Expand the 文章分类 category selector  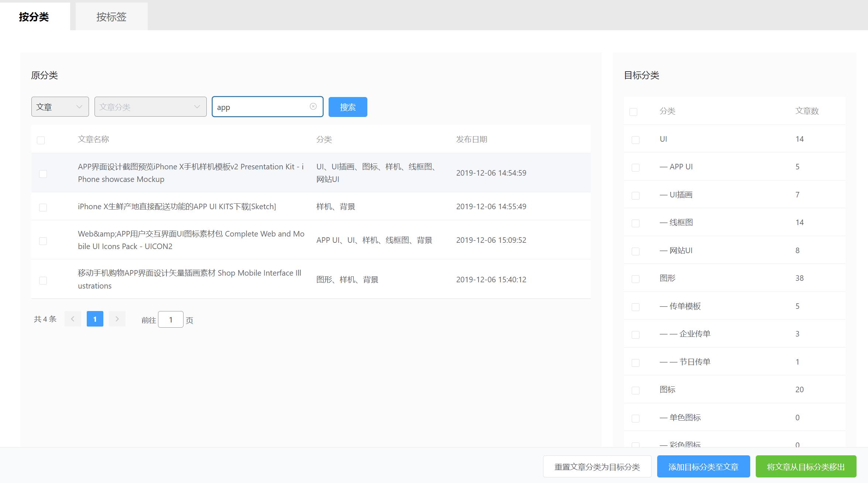tap(150, 107)
